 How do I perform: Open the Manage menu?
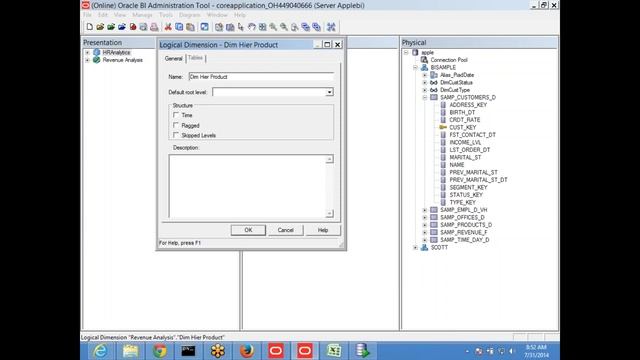tap(142, 15)
